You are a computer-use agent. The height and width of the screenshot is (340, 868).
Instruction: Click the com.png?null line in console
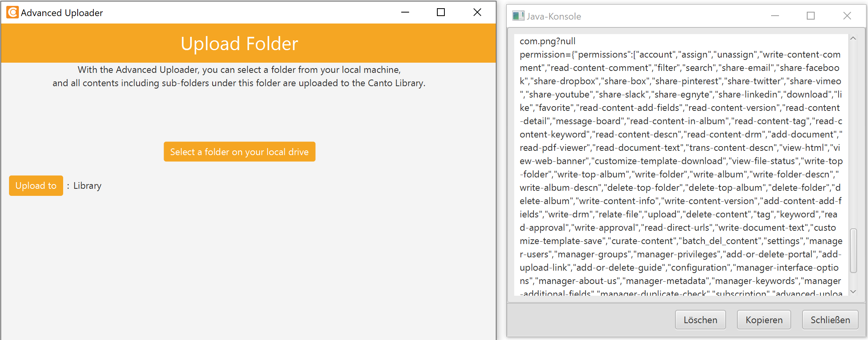[x=548, y=41]
